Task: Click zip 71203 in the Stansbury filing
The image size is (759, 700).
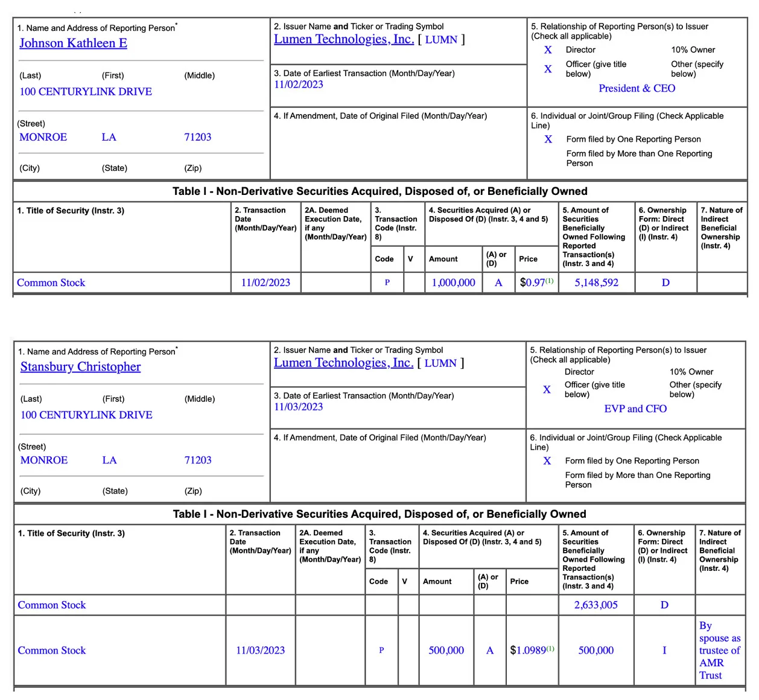Action: pos(198,460)
